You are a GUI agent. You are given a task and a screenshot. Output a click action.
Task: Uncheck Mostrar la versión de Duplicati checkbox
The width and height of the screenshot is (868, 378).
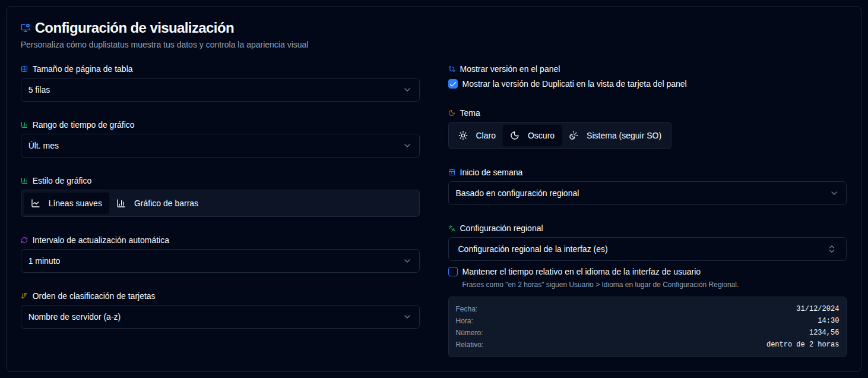click(453, 84)
